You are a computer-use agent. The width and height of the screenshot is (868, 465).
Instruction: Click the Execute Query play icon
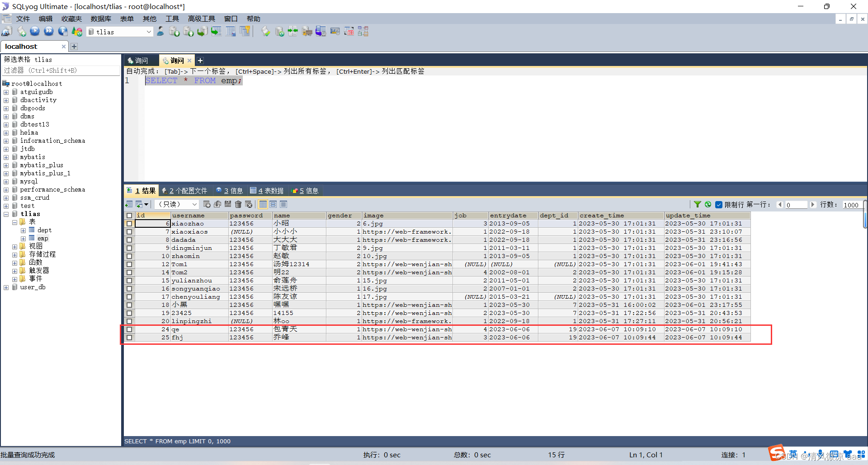click(x=35, y=32)
